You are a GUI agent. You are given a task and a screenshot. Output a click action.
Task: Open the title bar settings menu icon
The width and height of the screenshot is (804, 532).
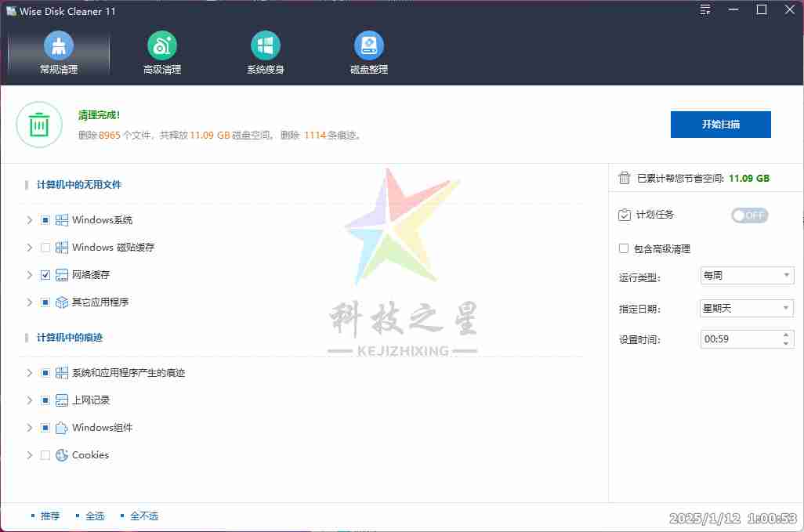coord(705,10)
